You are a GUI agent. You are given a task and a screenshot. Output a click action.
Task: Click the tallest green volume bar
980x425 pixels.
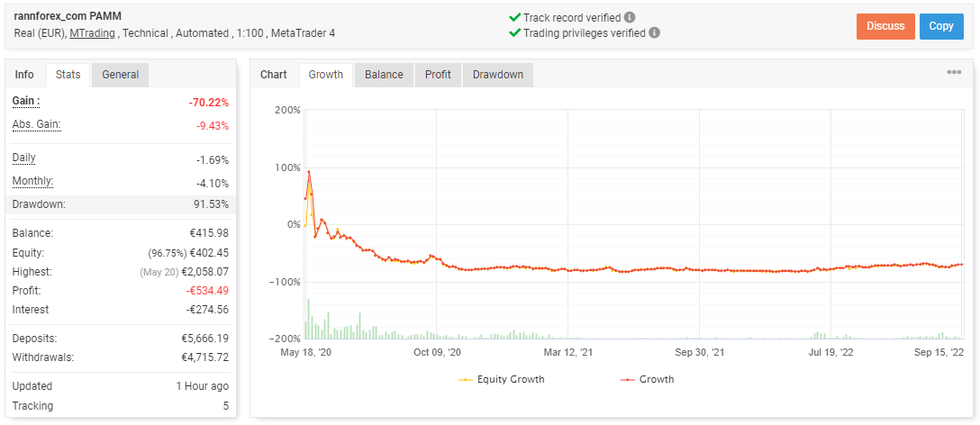(309, 320)
